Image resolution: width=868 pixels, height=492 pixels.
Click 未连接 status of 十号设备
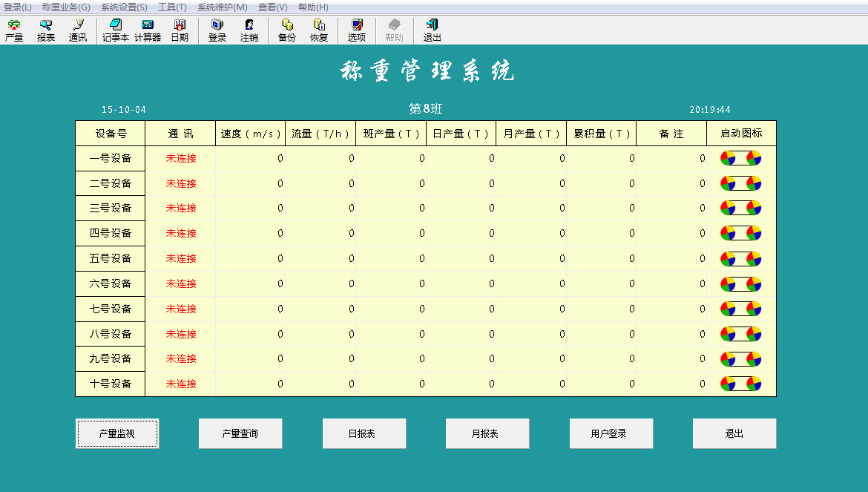click(x=181, y=384)
